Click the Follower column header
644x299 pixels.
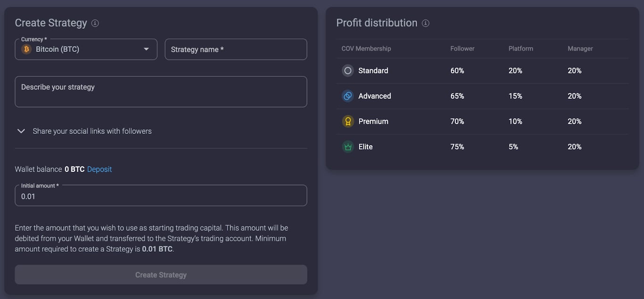[462, 48]
